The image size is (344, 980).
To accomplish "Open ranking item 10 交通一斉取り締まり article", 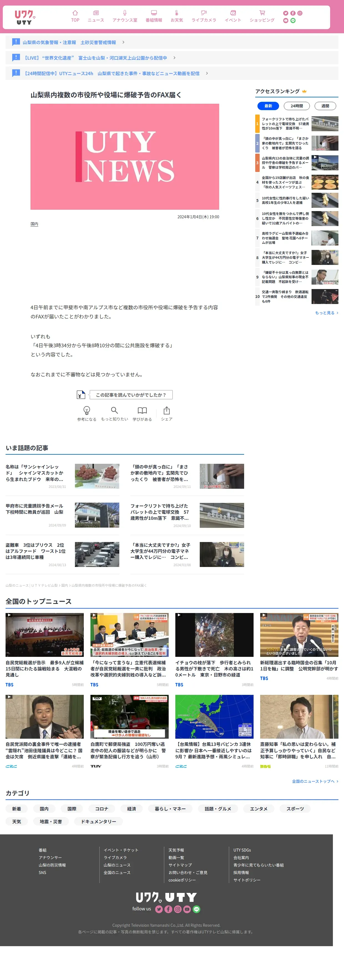I will (x=297, y=296).
